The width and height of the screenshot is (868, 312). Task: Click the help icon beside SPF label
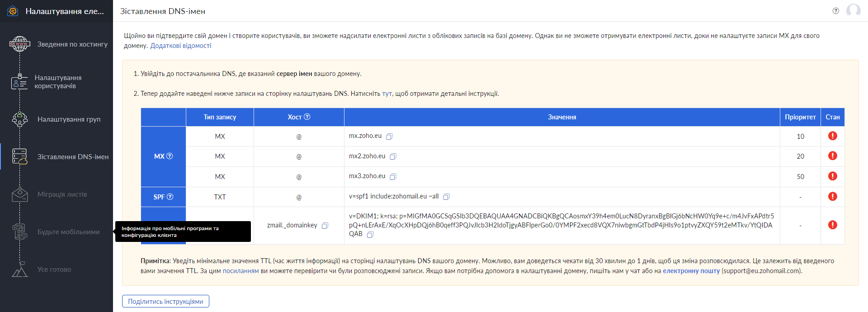point(170,197)
